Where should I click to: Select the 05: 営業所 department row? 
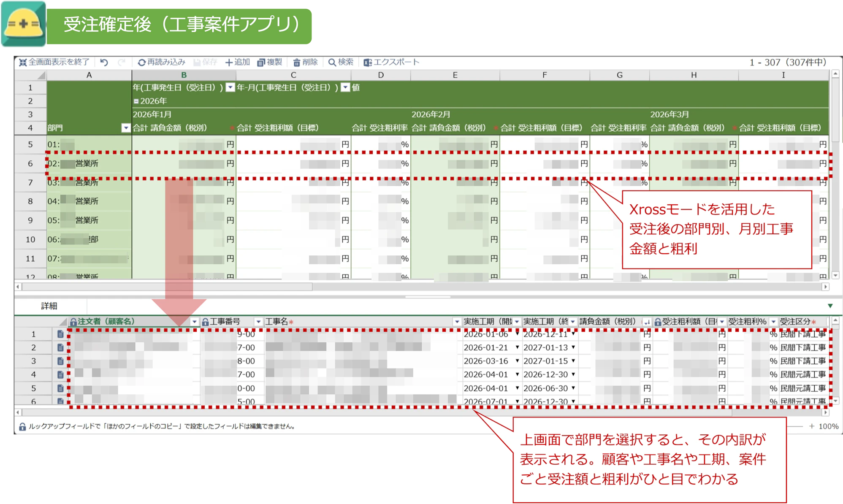[89, 220]
